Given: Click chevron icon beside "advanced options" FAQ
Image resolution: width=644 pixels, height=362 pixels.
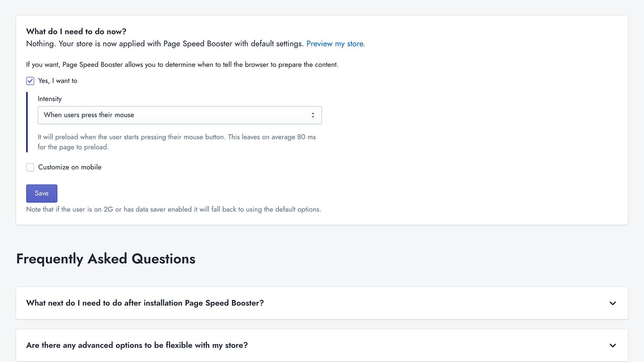Looking at the screenshot, I should [x=613, y=346].
